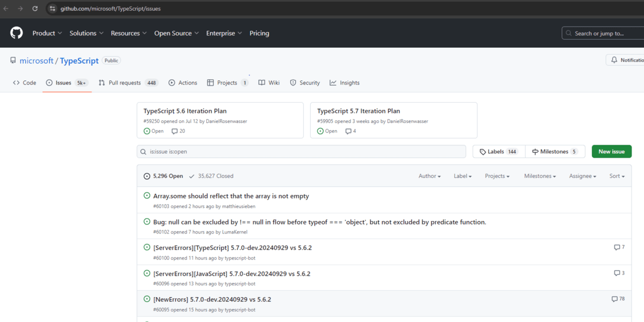
Task: Expand the Product menu in header
Action: (47, 33)
